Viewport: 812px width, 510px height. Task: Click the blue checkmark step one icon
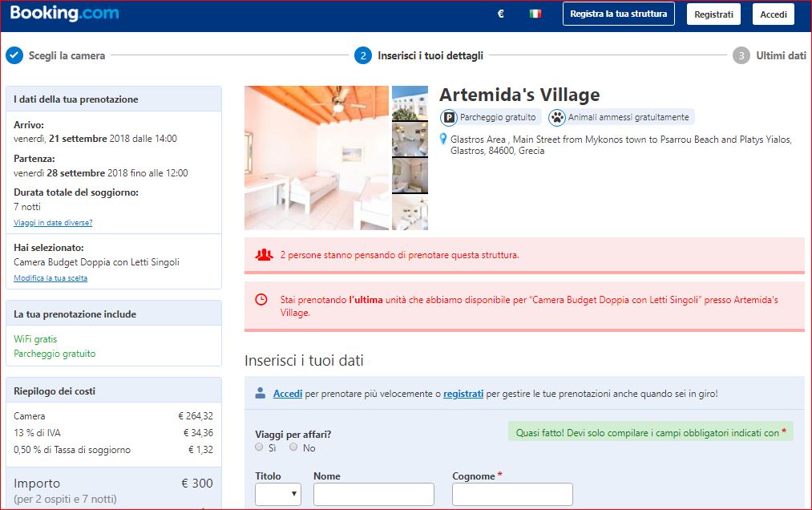click(14, 55)
